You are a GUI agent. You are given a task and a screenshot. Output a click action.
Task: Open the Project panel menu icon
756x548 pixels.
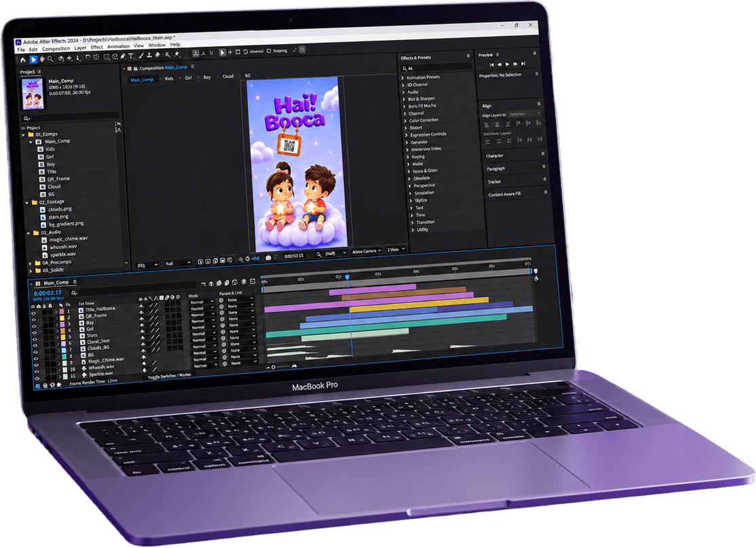[39, 72]
